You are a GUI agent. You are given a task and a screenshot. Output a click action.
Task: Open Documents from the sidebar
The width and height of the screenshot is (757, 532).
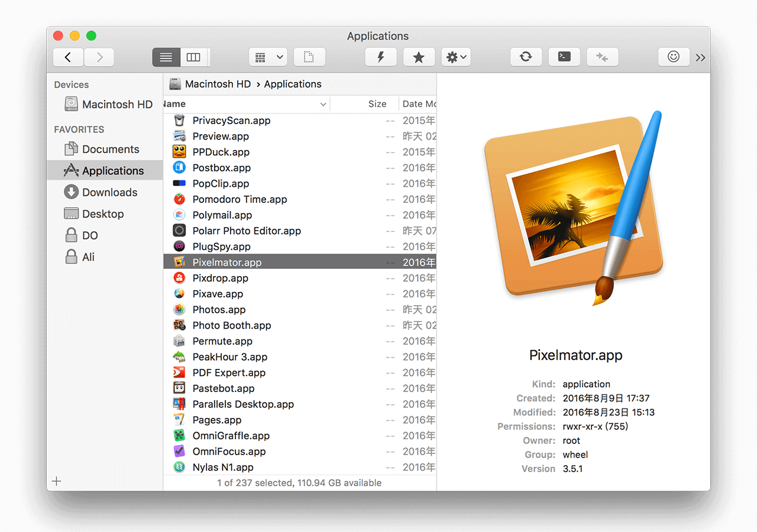tap(111, 149)
